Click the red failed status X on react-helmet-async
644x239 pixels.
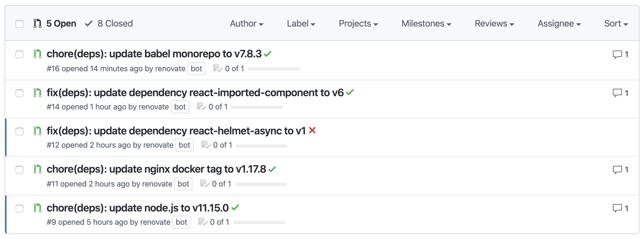point(312,131)
